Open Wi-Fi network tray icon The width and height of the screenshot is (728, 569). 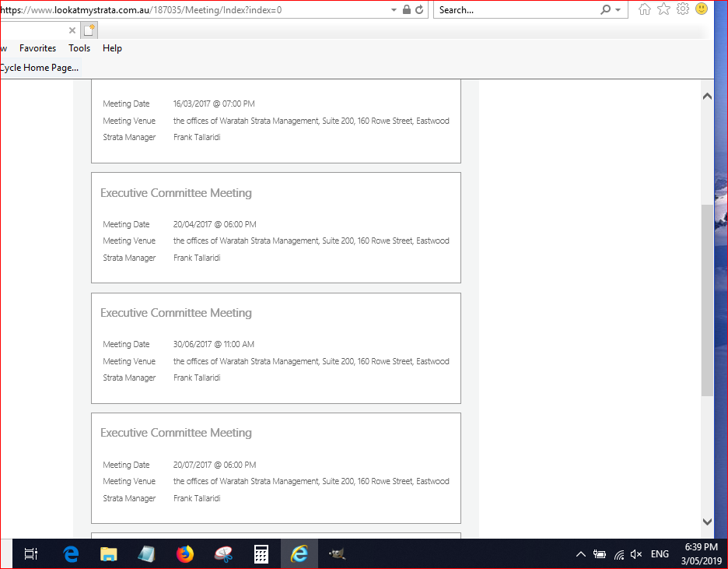(x=619, y=554)
